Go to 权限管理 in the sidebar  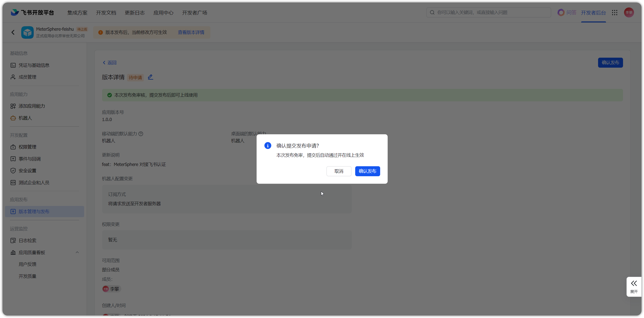[44, 147]
